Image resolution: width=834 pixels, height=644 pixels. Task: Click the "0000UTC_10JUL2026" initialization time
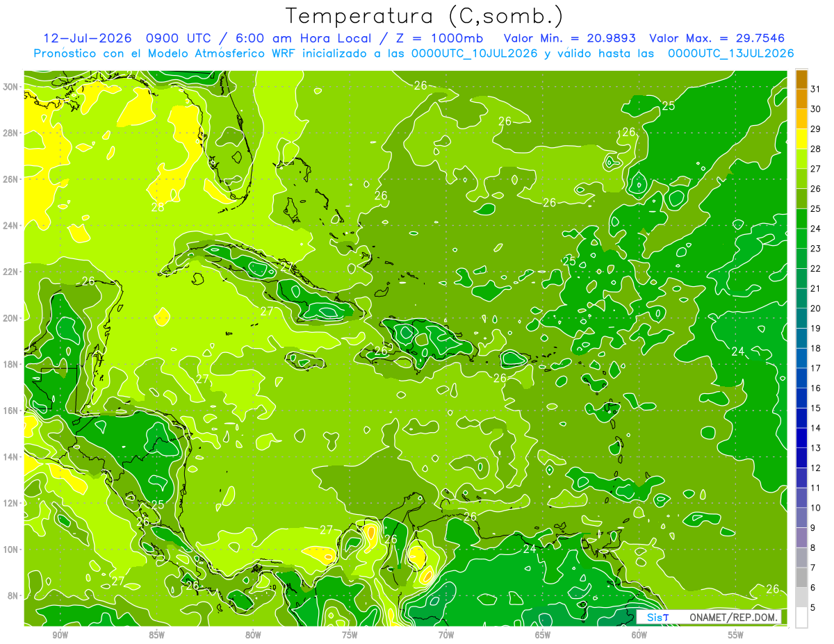click(x=474, y=53)
